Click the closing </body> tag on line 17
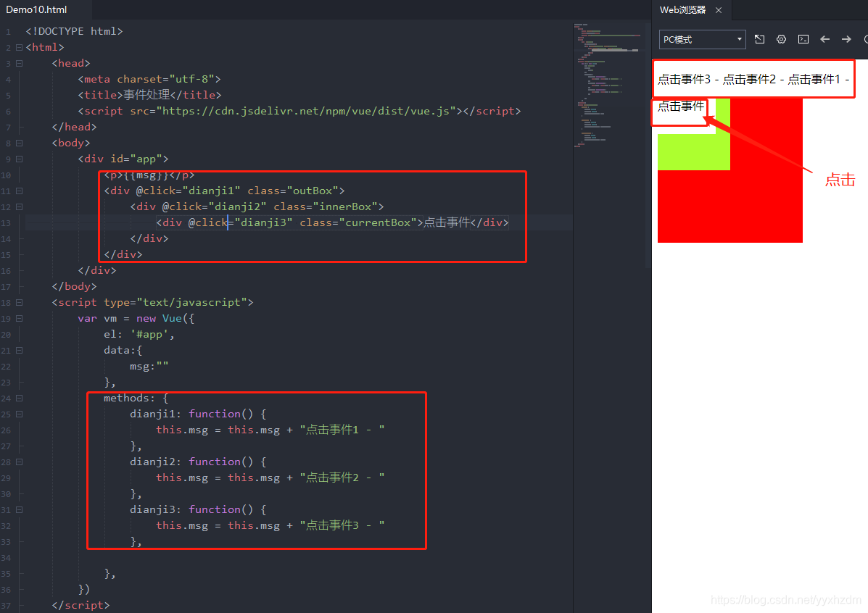This screenshot has width=868, height=613. pos(74,287)
